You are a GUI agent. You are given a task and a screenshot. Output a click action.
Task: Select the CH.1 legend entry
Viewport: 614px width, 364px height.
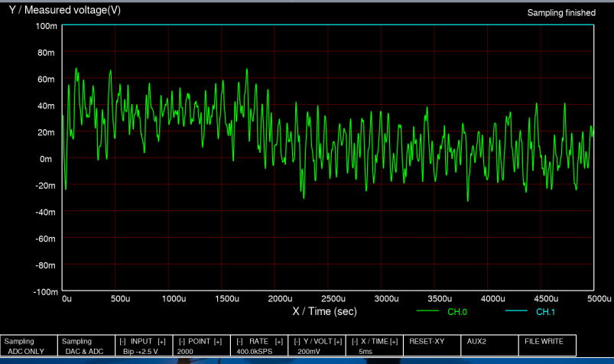point(545,312)
